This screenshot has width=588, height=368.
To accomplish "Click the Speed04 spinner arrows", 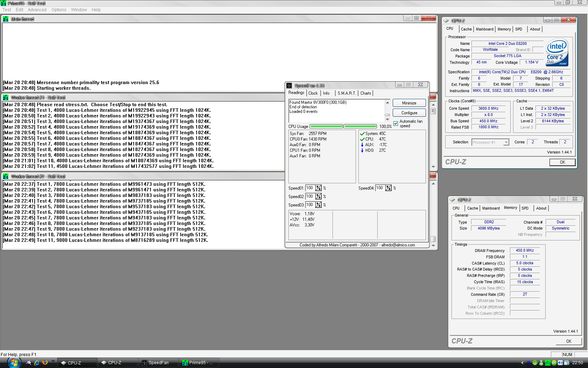I will (388, 188).
